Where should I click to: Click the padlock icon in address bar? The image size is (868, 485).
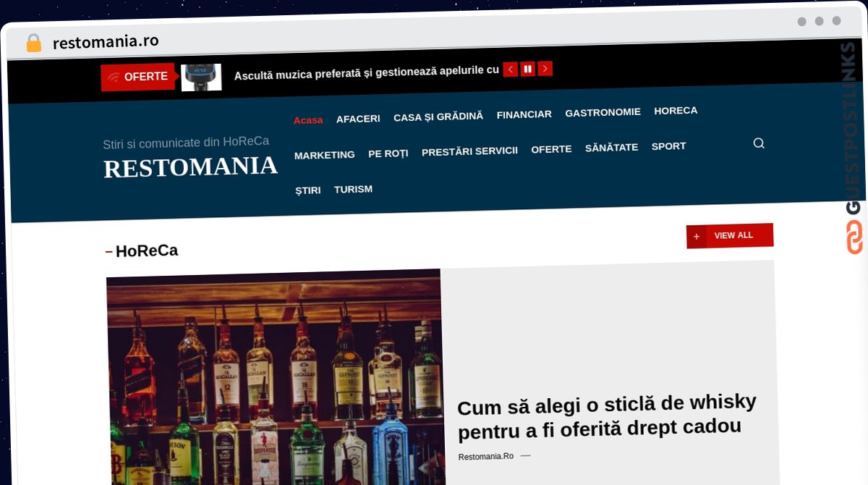[33, 43]
